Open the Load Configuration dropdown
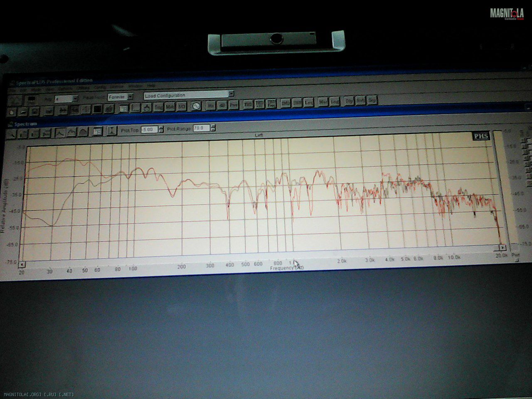The image size is (532, 399). [232, 94]
